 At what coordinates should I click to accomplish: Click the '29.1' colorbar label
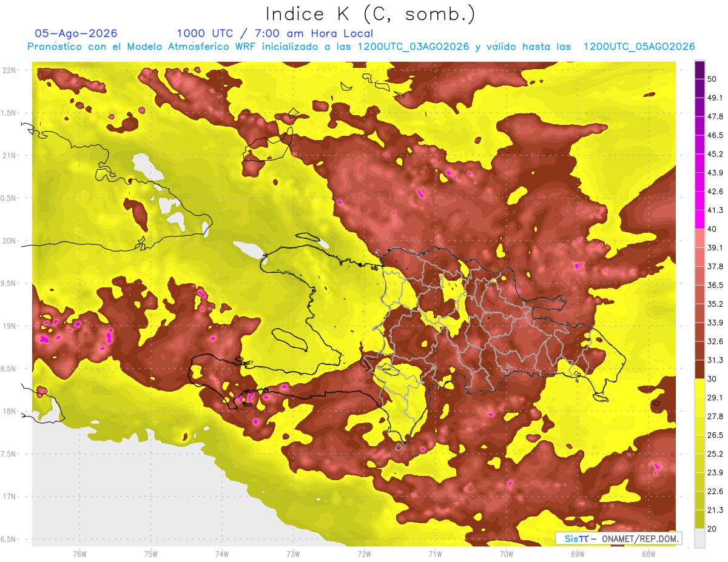click(x=715, y=398)
